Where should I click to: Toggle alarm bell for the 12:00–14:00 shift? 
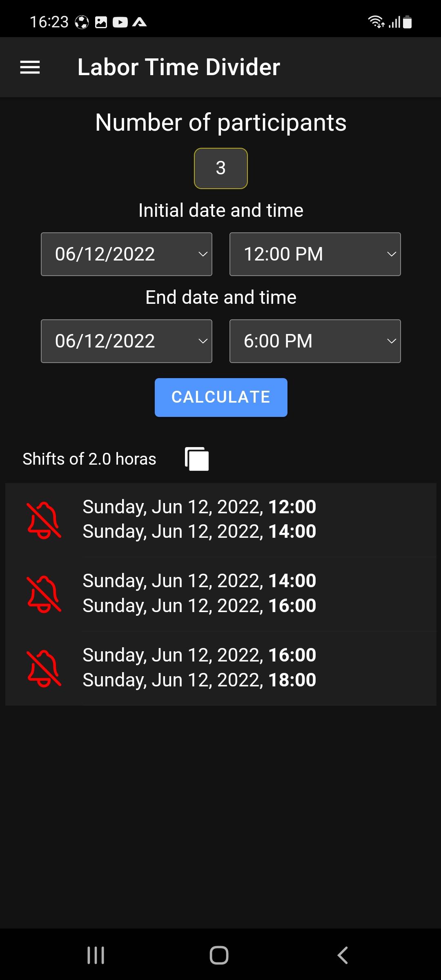pos(44,520)
